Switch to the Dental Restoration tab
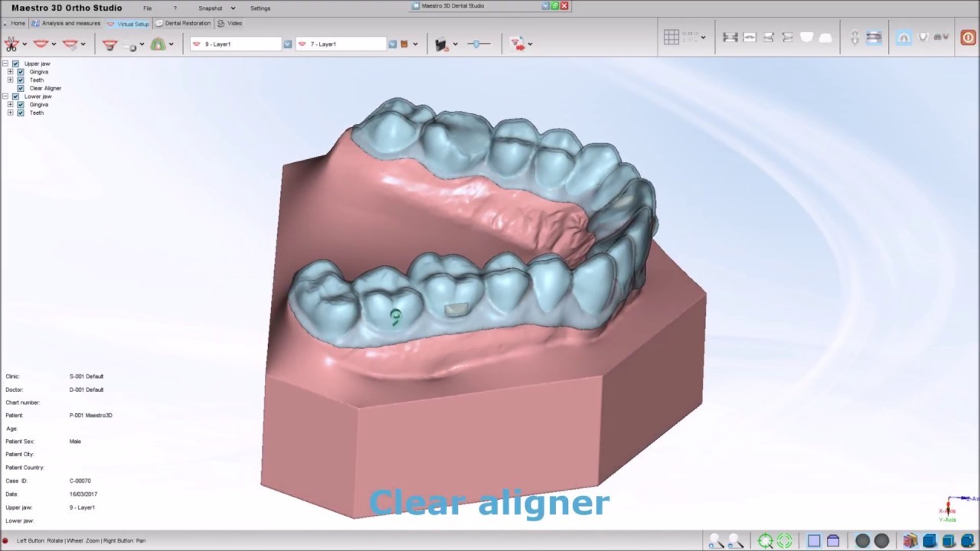Viewport: 980px width, 551px height. (183, 24)
